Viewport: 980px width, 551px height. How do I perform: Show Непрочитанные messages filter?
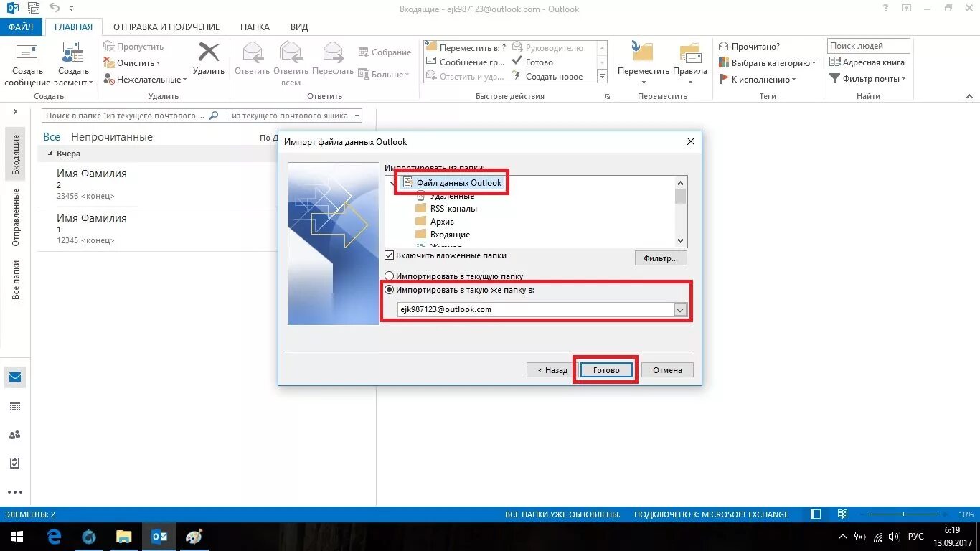tap(112, 137)
